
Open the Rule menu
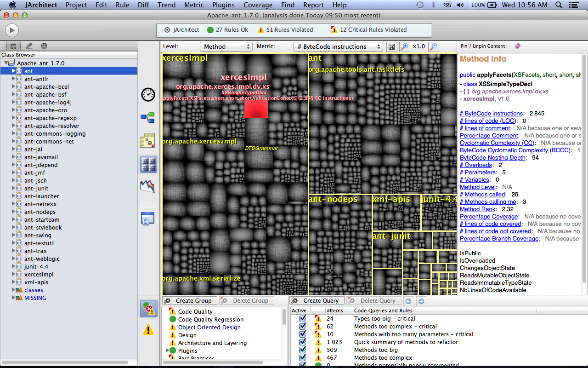click(122, 5)
